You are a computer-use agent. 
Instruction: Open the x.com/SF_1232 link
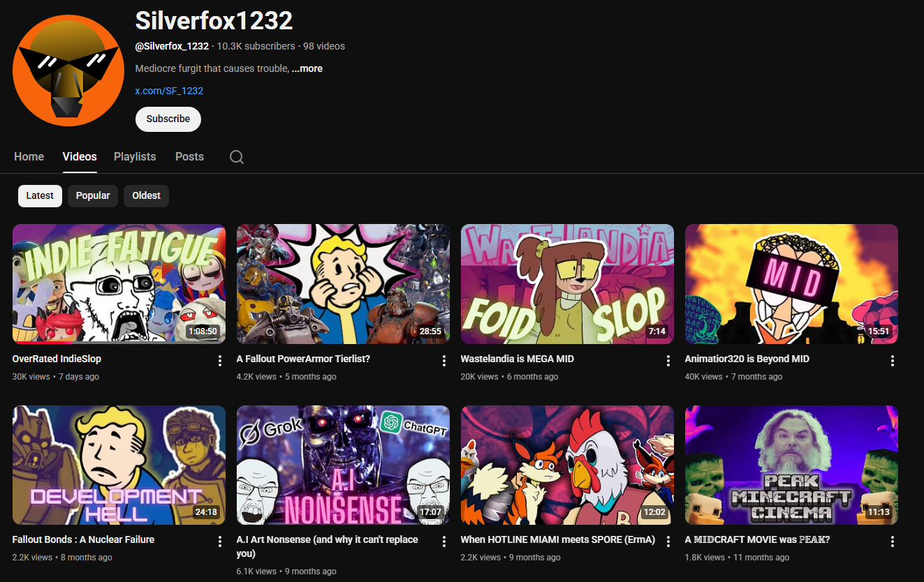pos(169,91)
